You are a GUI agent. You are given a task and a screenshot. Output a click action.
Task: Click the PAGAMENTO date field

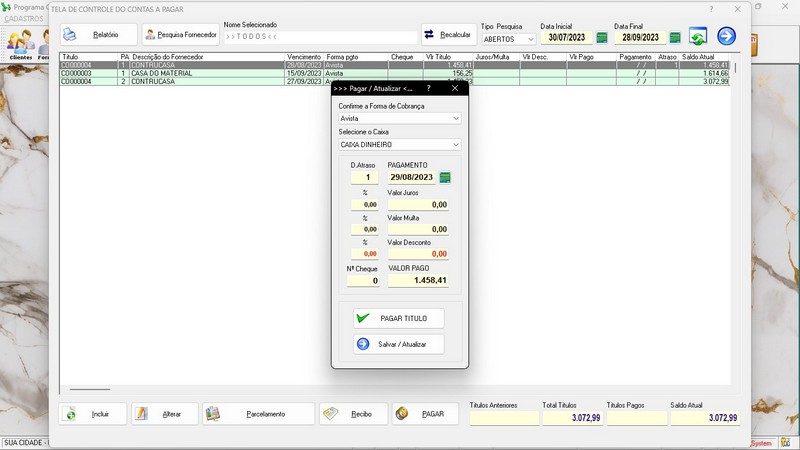pos(411,178)
